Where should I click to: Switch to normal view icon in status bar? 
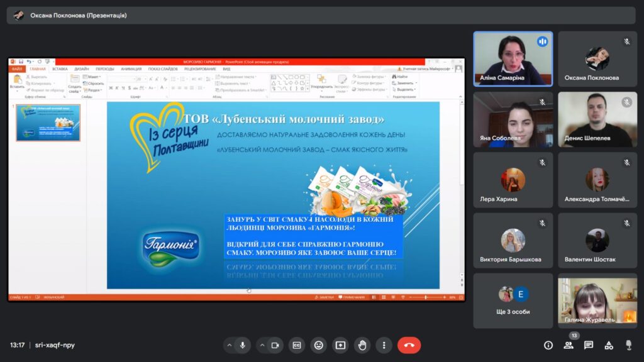(x=374, y=297)
